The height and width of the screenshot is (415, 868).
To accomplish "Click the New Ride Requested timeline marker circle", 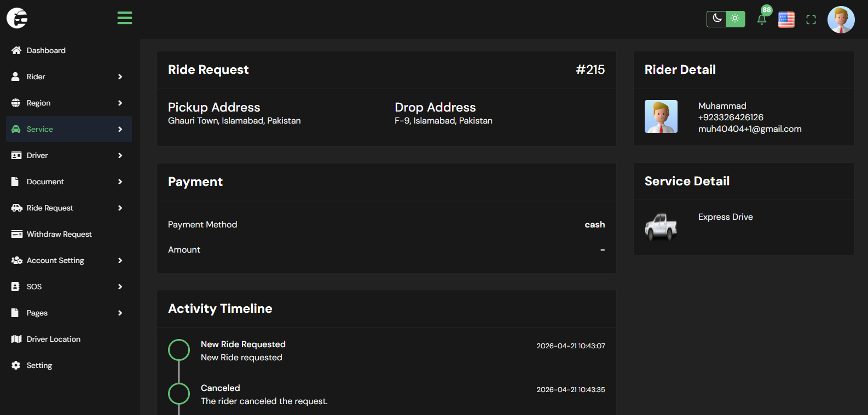I will 179,350.
